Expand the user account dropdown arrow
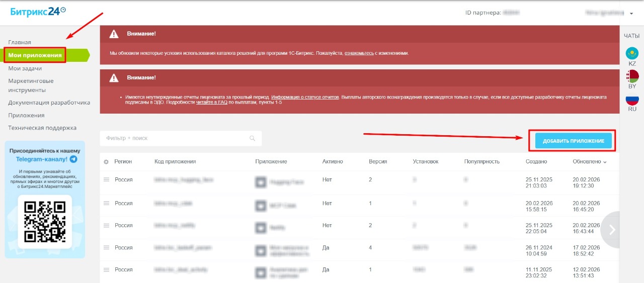The width and height of the screenshot is (644, 283). [x=631, y=14]
